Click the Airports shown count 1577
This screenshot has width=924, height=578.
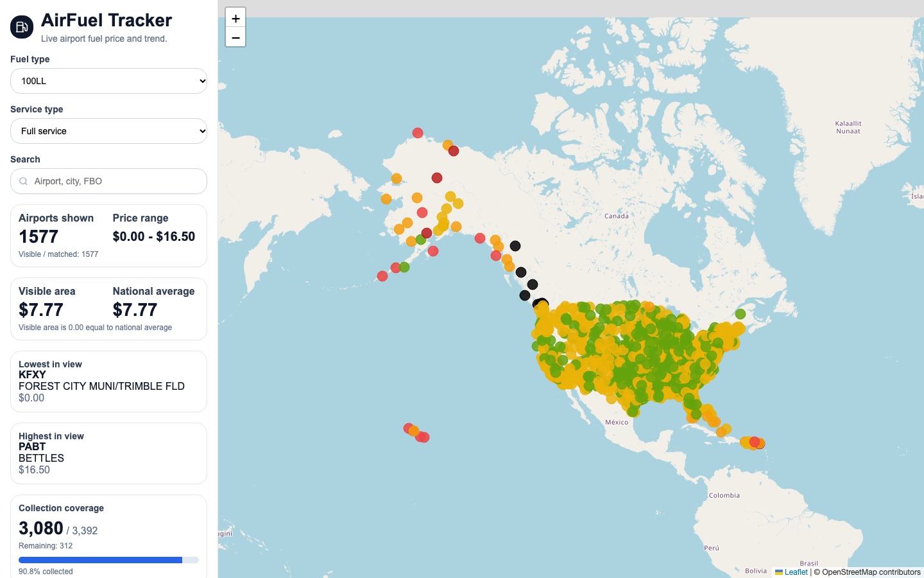(38, 237)
